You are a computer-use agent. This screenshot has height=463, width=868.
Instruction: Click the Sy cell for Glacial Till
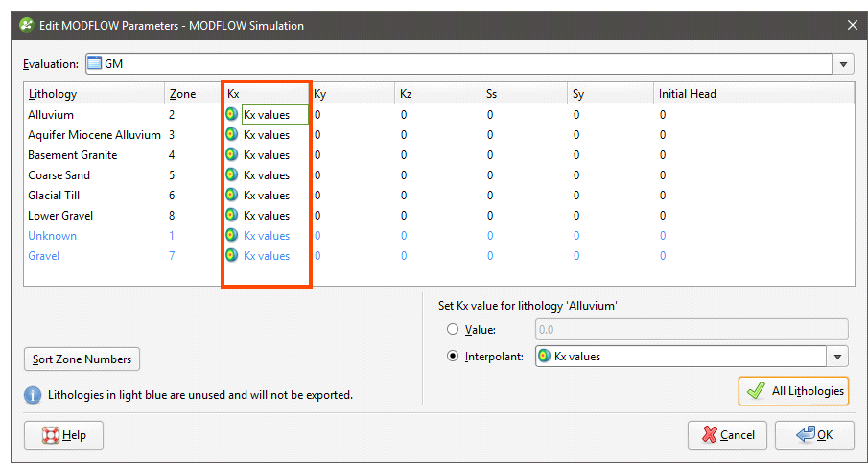tap(611, 196)
